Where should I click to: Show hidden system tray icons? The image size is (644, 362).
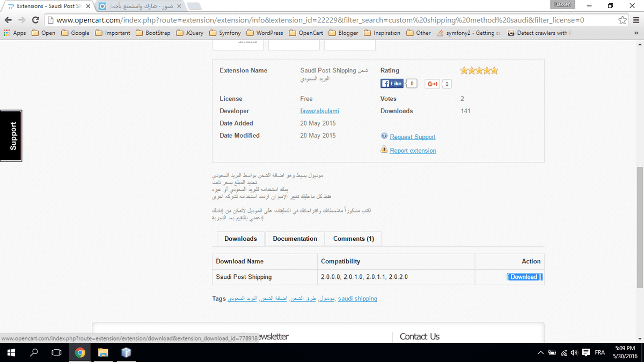[540, 352]
